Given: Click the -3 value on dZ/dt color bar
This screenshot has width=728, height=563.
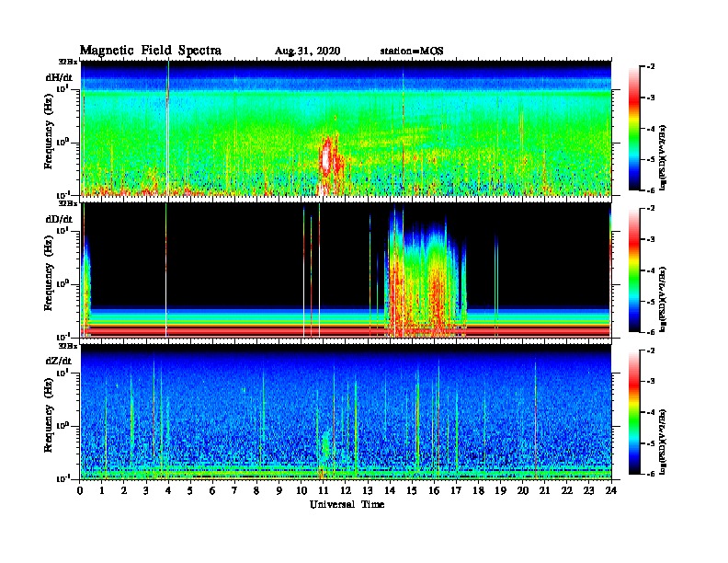Looking at the screenshot, I should click(651, 382).
